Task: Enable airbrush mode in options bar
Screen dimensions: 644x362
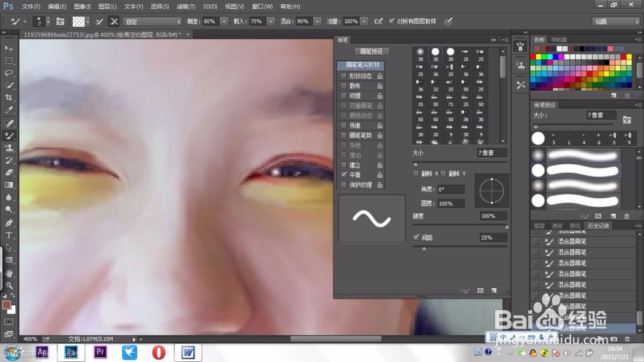Action: (x=378, y=21)
